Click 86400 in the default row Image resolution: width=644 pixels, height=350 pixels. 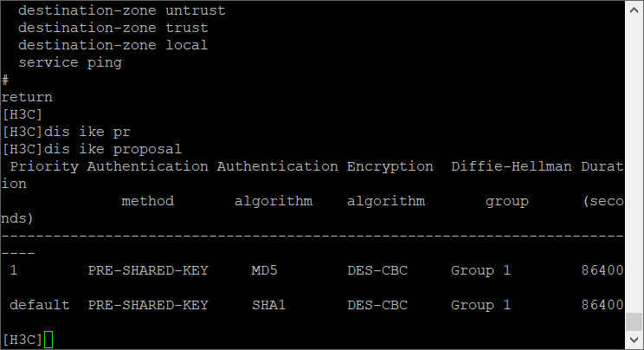tap(602, 305)
